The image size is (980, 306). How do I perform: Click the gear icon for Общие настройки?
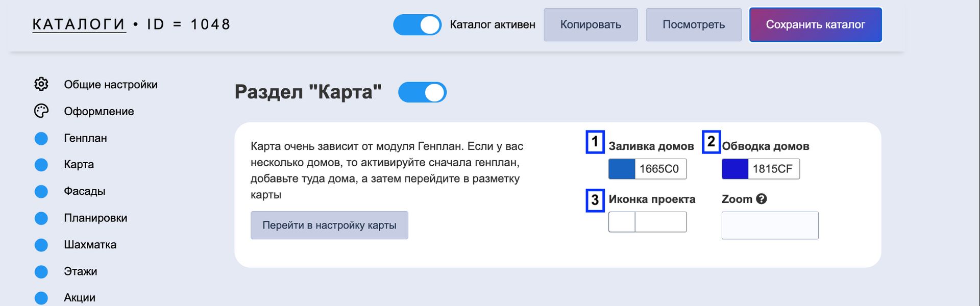point(41,84)
